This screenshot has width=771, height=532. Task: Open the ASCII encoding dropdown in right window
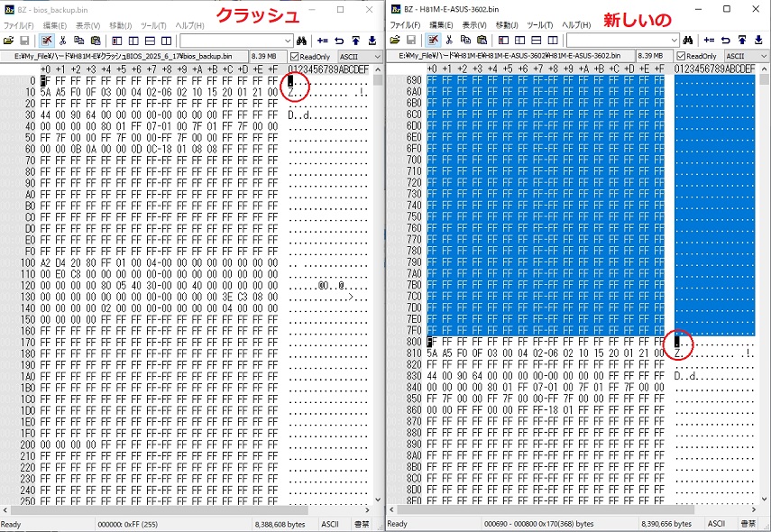744,56
